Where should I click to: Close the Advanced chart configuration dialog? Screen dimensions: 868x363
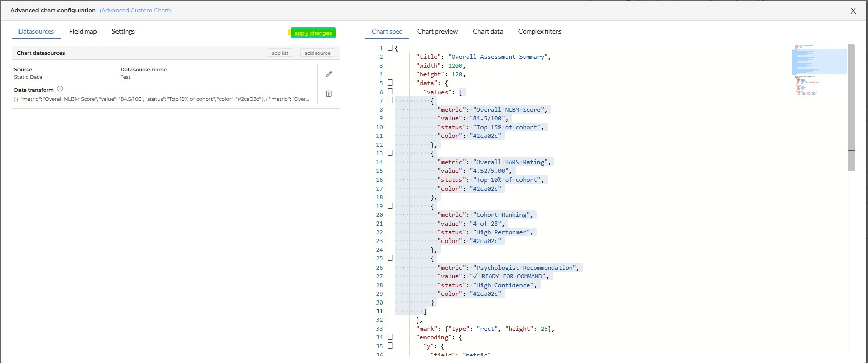pos(853,11)
